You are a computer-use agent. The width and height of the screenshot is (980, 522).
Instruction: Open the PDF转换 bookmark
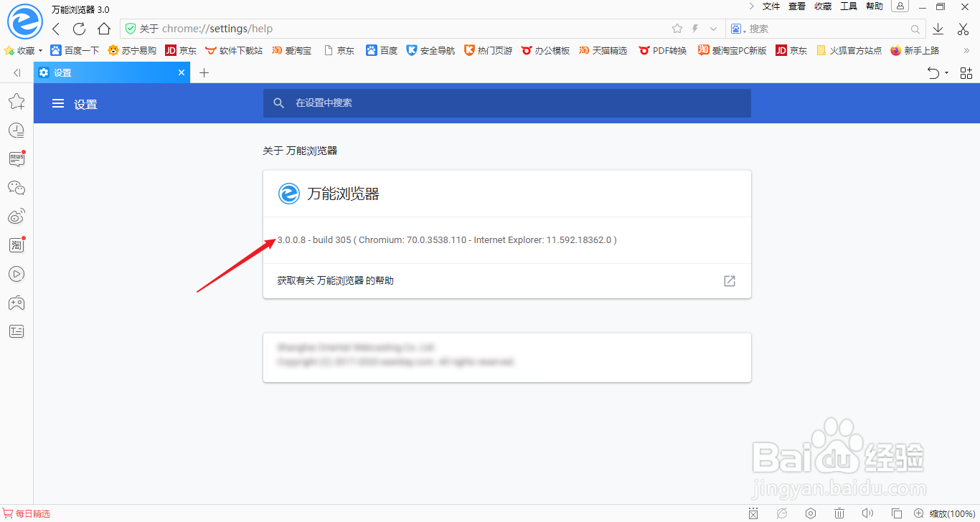(x=663, y=50)
